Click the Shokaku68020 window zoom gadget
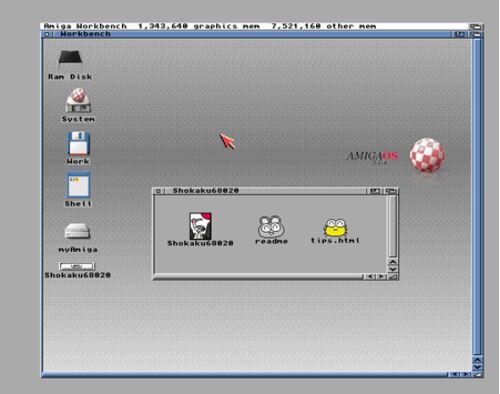Screen dimensions: 500x394 (x=375, y=191)
